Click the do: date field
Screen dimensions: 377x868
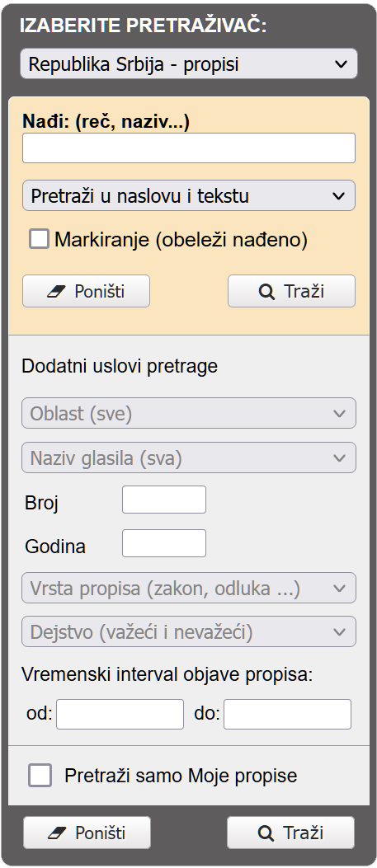click(x=287, y=714)
